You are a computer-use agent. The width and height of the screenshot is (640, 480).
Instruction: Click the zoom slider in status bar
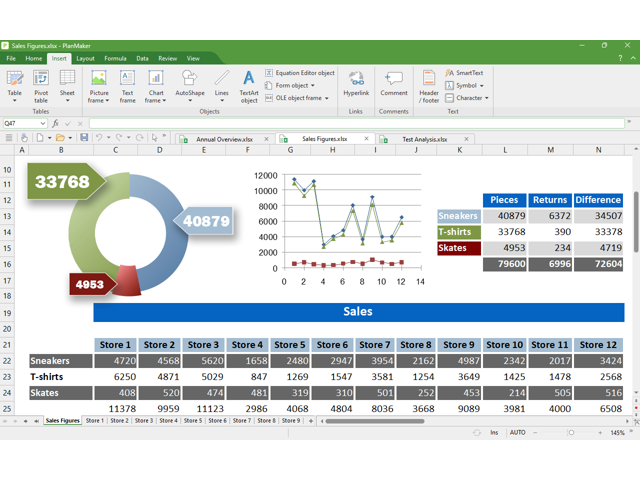(x=571, y=433)
